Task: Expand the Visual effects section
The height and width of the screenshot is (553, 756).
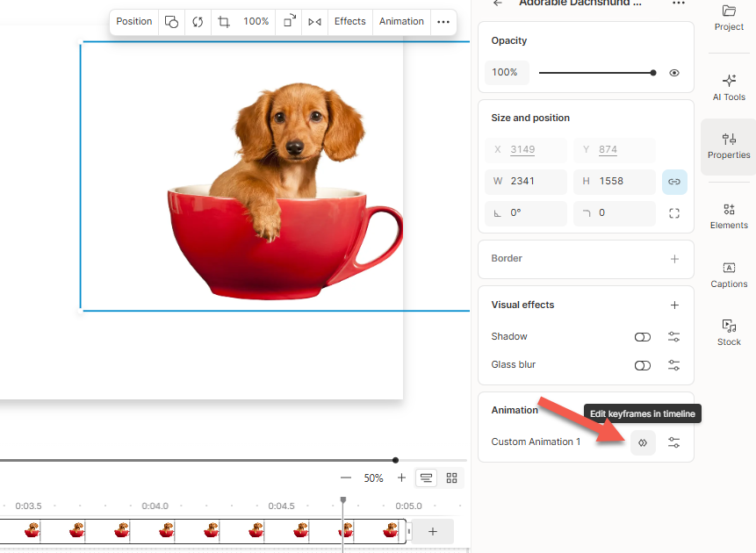Action: (x=674, y=305)
